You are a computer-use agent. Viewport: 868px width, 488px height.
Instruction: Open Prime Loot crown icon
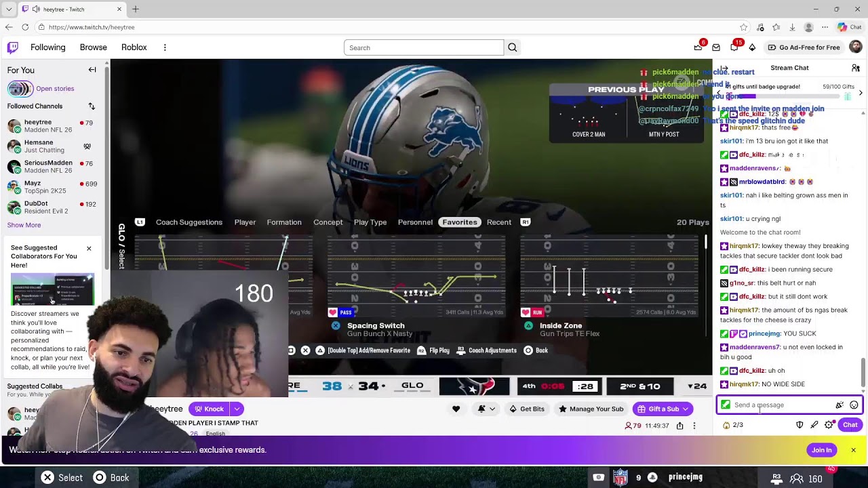pyautogui.click(x=698, y=47)
